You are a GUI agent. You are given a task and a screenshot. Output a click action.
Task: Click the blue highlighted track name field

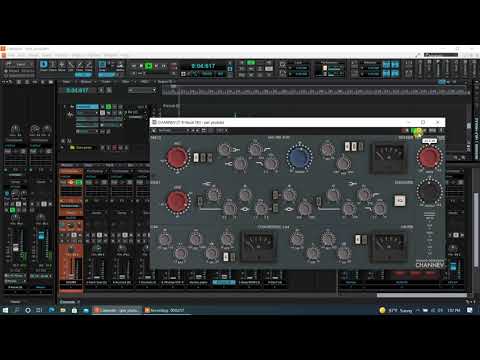[x=87, y=107]
